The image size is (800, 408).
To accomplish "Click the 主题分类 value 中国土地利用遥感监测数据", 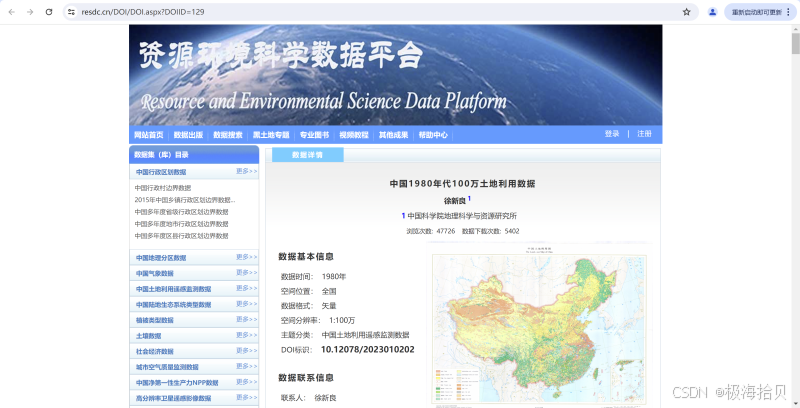I will (x=365, y=335).
